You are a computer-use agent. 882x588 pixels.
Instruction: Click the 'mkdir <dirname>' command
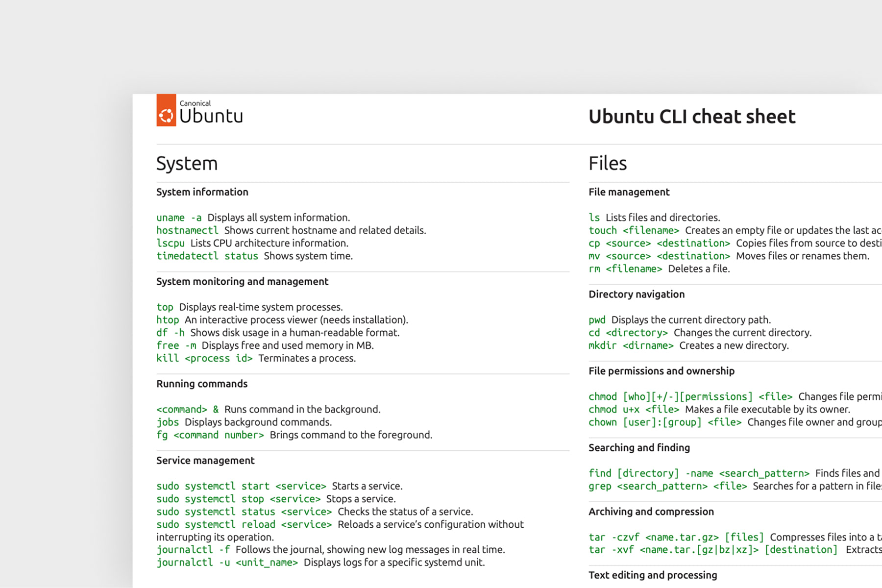click(631, 345)
